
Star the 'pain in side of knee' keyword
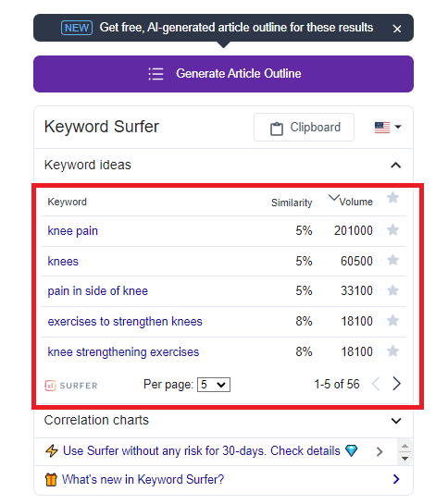[x=392, y=290]
